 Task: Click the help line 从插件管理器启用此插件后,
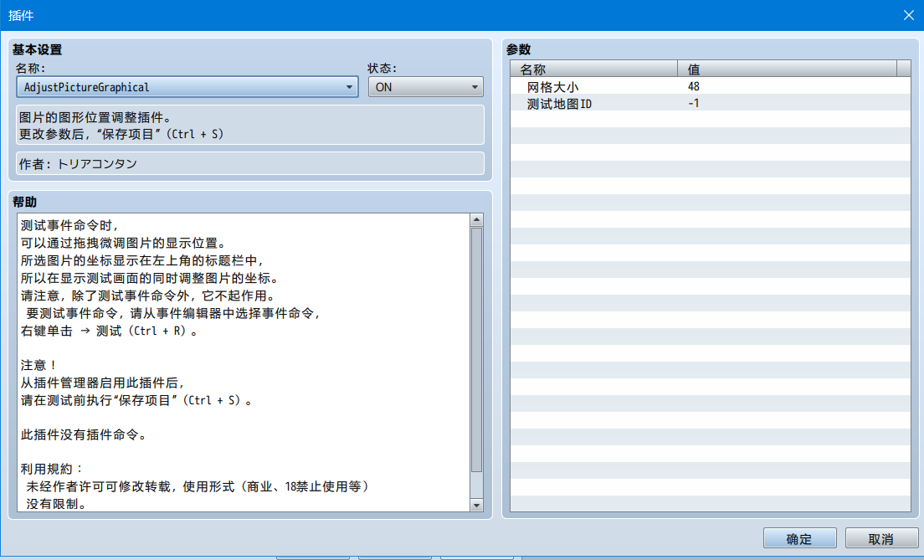[103, 383]
